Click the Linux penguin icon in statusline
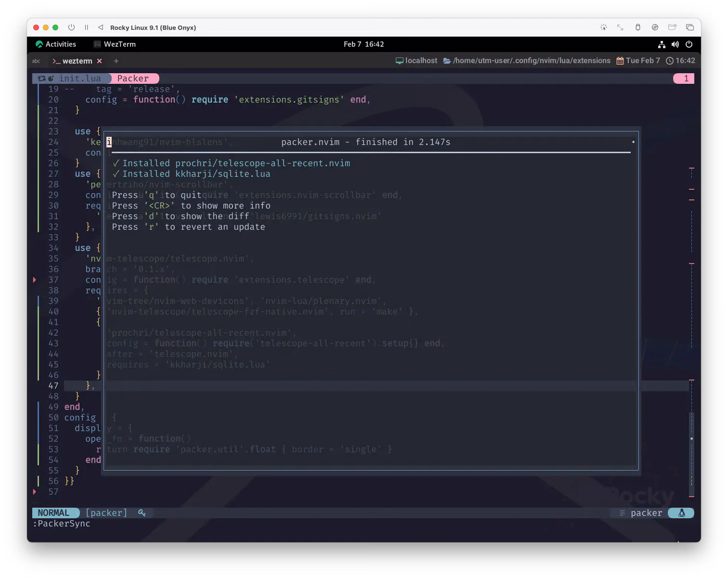 tap(681, 513)
